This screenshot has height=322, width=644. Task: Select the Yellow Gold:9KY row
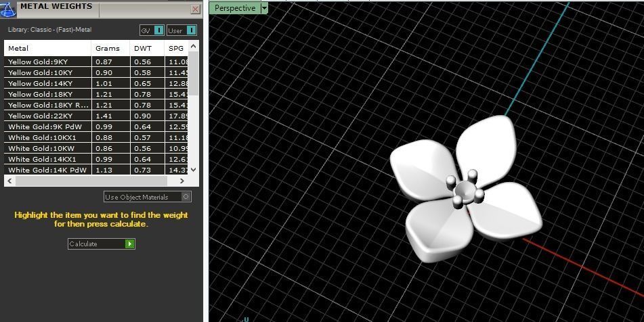(96, 62)
